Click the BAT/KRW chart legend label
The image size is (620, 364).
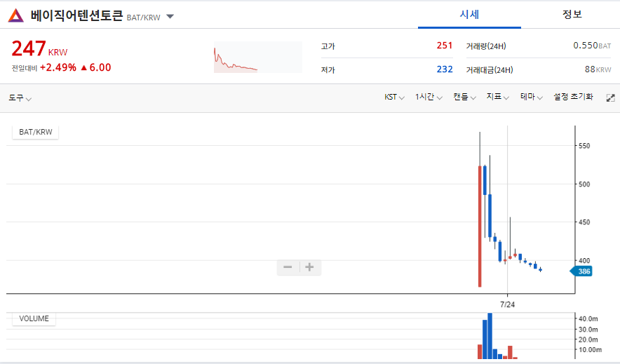(x=35, y=132)
